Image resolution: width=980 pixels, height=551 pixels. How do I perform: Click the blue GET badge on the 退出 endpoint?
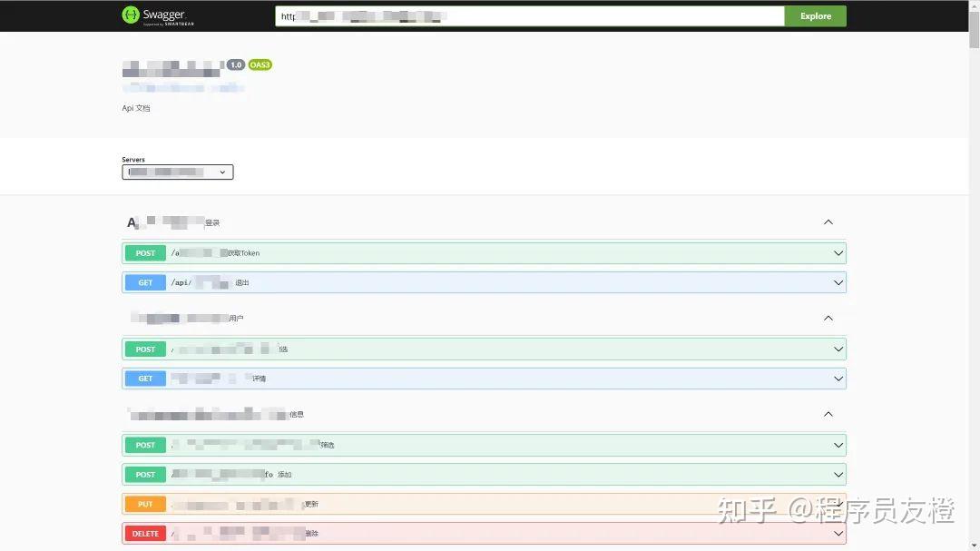point(143,282)
